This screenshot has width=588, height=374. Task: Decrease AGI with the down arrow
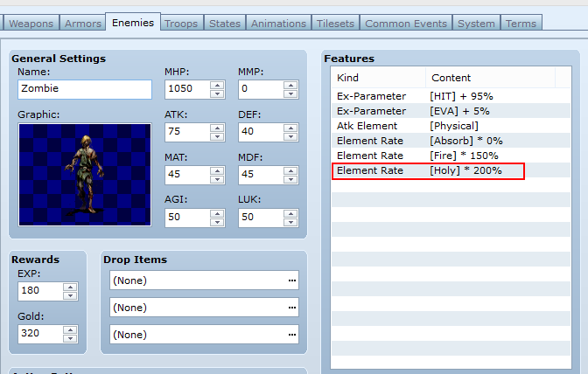(217, 222)
